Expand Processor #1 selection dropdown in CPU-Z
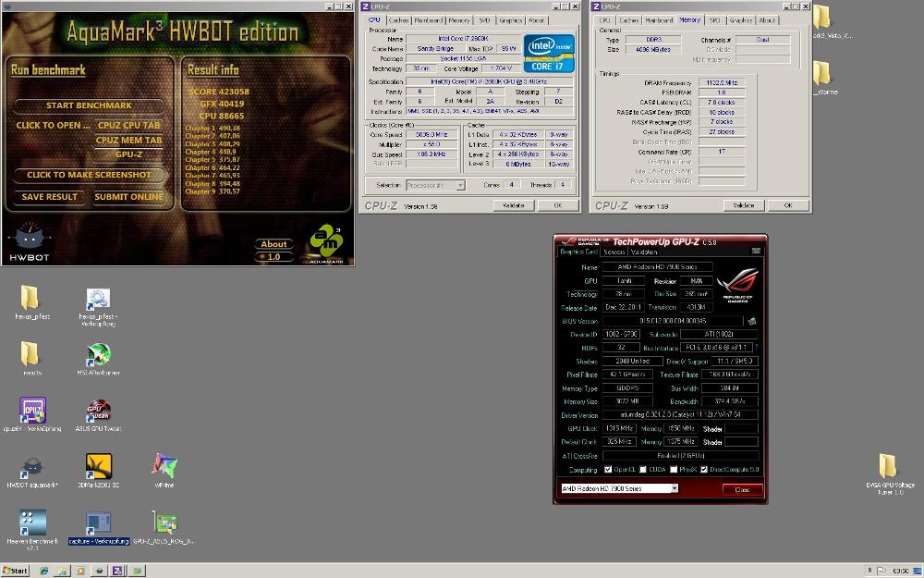 (460, 185)
